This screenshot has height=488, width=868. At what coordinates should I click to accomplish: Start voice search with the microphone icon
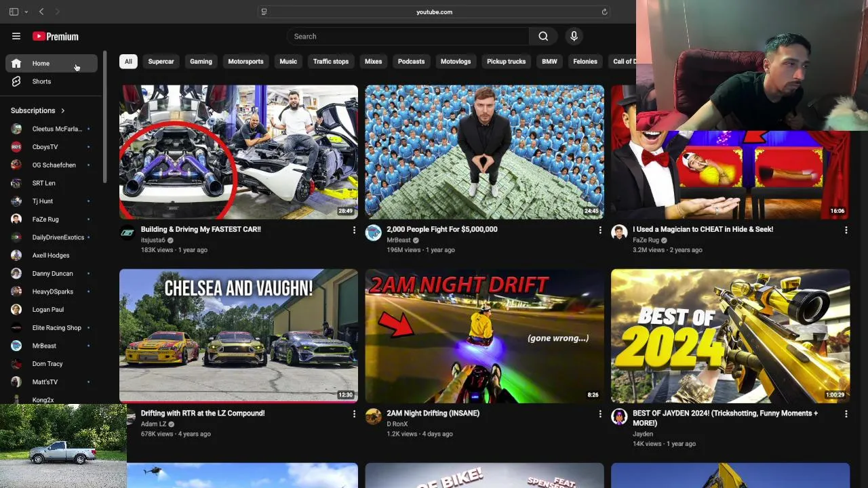574,37
